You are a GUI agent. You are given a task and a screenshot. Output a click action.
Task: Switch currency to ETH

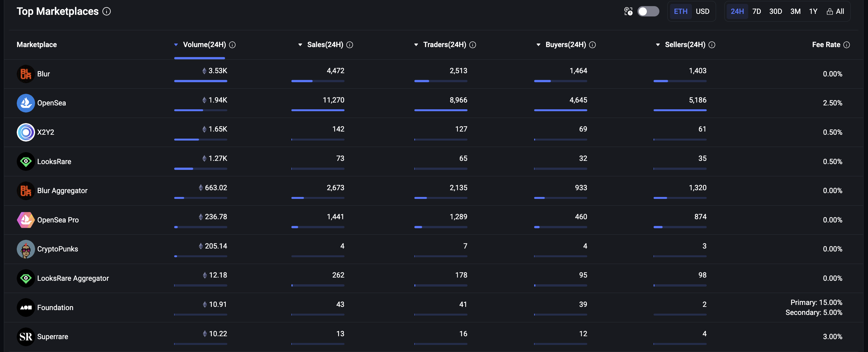[x=680, y=12]
